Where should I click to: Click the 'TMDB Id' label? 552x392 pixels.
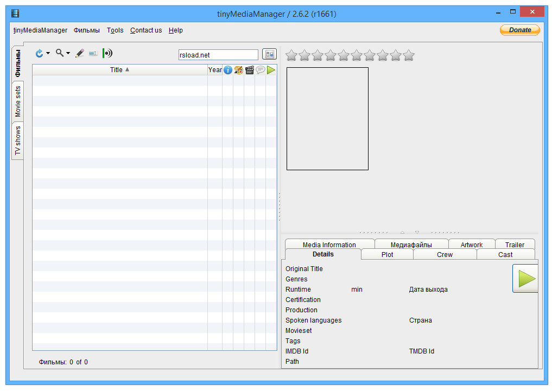pos(422,351)
